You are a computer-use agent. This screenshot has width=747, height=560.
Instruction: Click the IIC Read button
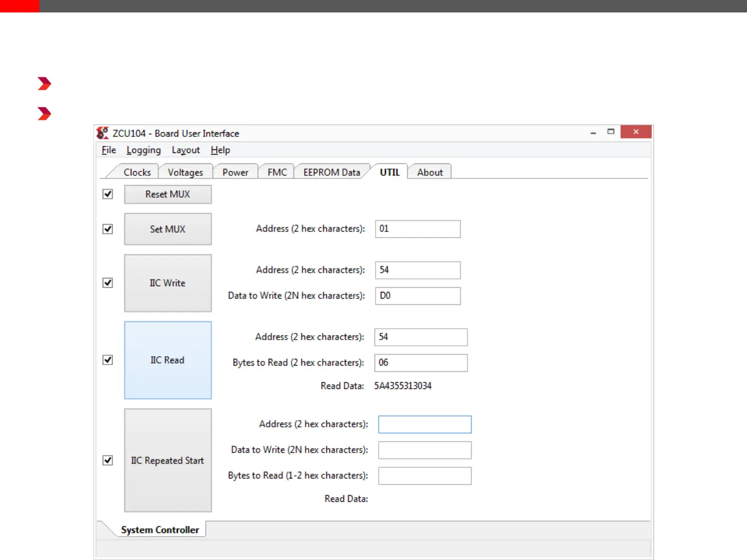[168, 360]
